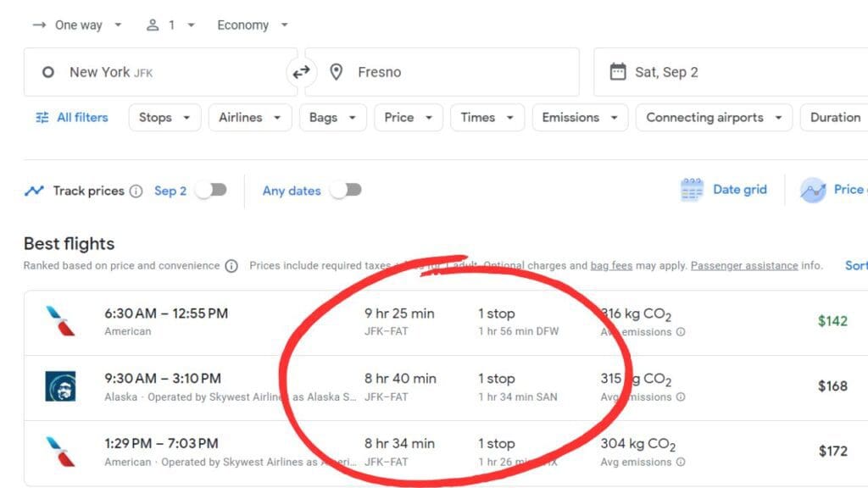Open the Airlines filter menu

249,118
